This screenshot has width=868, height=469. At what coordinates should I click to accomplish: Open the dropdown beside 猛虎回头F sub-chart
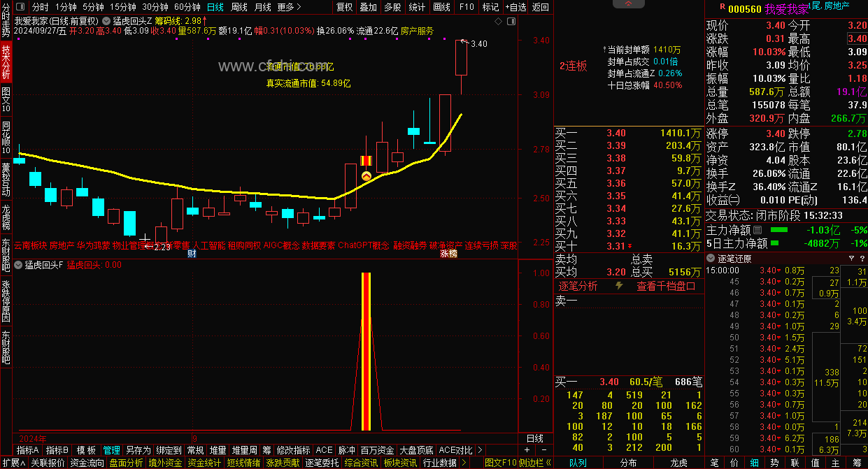19,265
